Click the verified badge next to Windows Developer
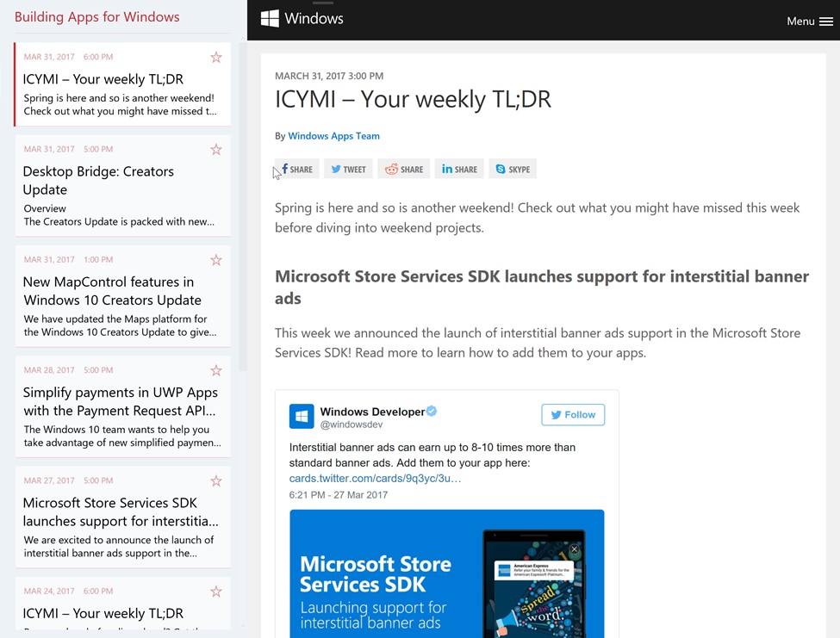 point(432,411)
